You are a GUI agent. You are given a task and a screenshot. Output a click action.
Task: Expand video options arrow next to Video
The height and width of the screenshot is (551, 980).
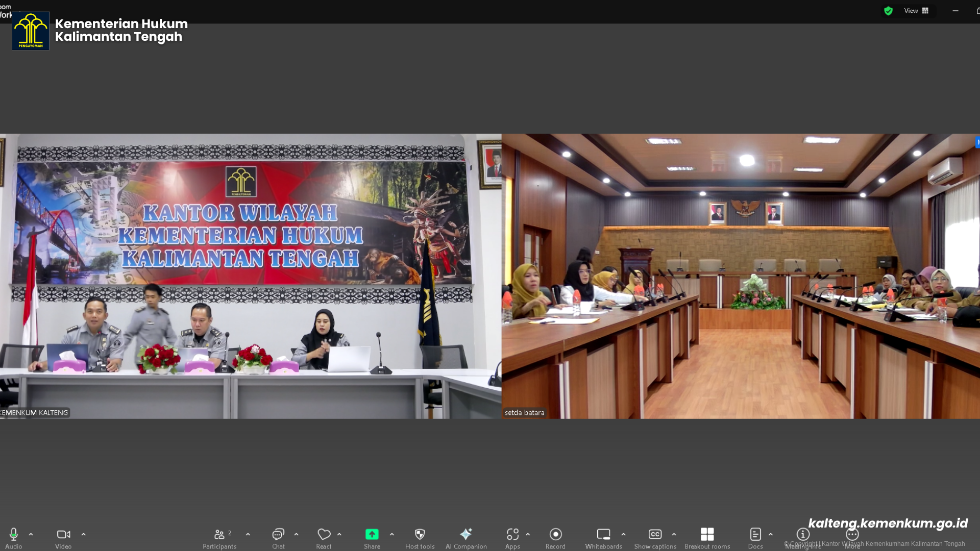(84, 534)
